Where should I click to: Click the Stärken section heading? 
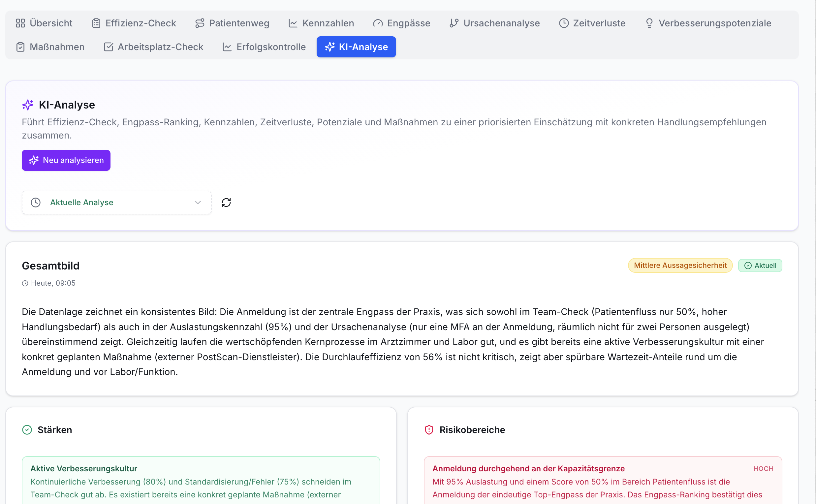[x=55, y=430]
